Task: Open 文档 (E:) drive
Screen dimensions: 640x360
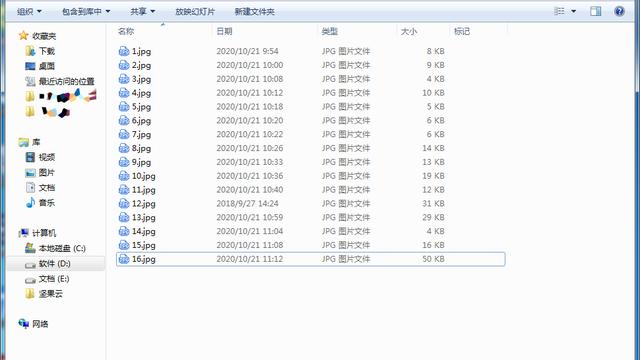Action: [x=54, y=279]
